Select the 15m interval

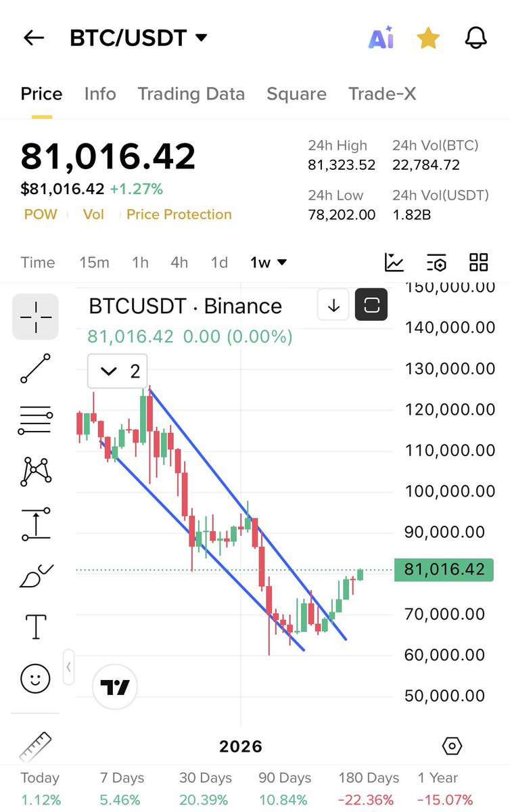point(94,263)
